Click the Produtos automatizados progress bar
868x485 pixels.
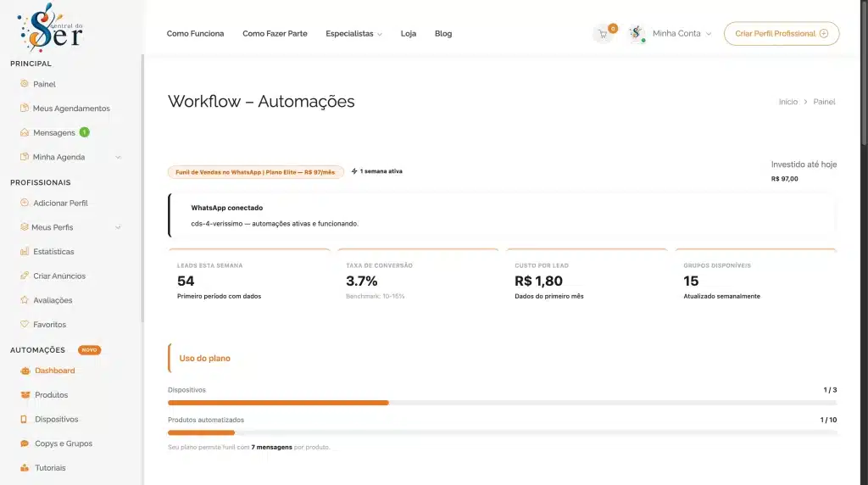[502, 433]
